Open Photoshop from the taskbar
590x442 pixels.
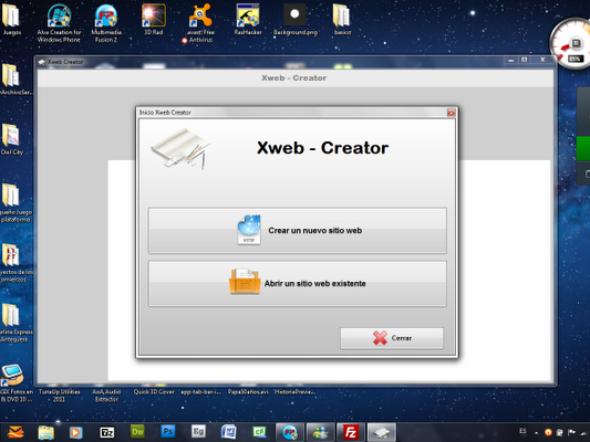[x=168, y=432]
